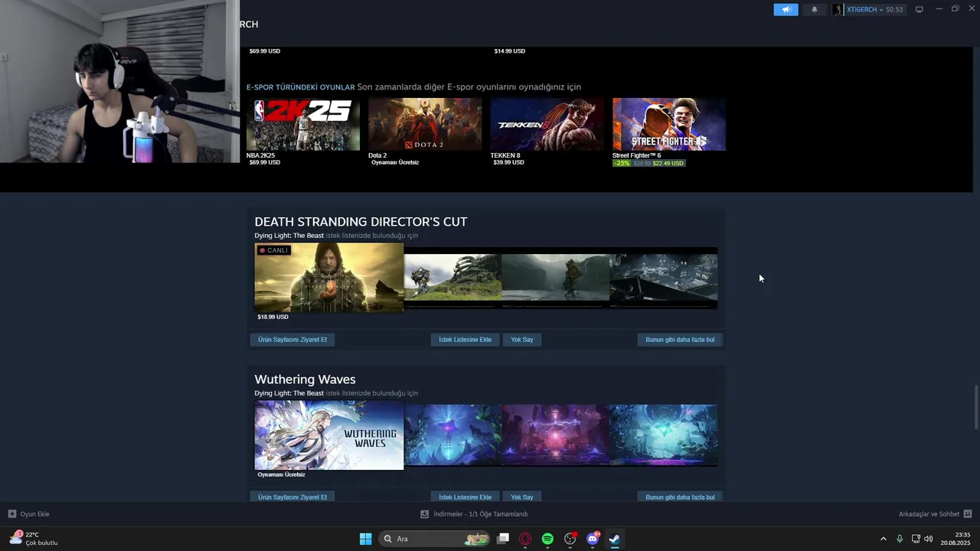Show hidden system tray icons
The image size is (980, 551).
(x=883, y=539)
